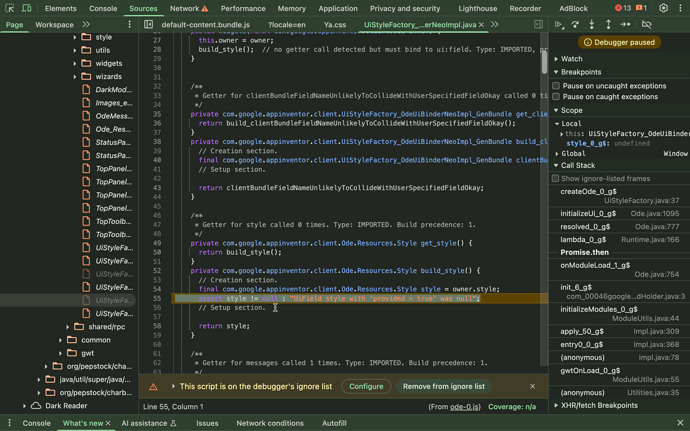Expand the widgets folder
690x431 pixels.
(x=74, y=64)
